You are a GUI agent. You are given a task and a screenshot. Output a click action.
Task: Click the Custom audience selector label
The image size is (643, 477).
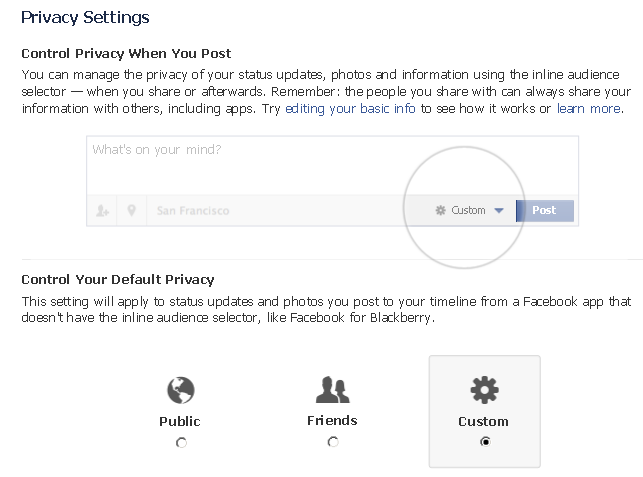pyautogui.click(x=468, y=211)
